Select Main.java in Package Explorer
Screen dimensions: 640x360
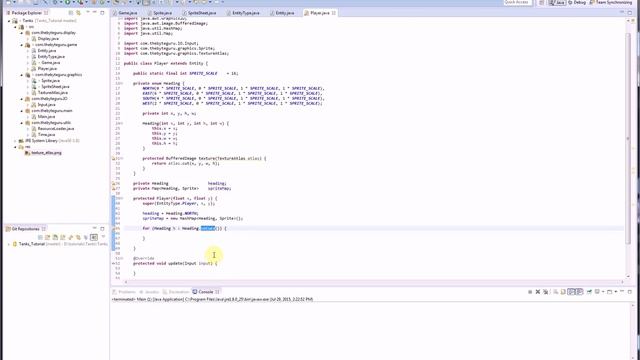(x=43, y=117)
